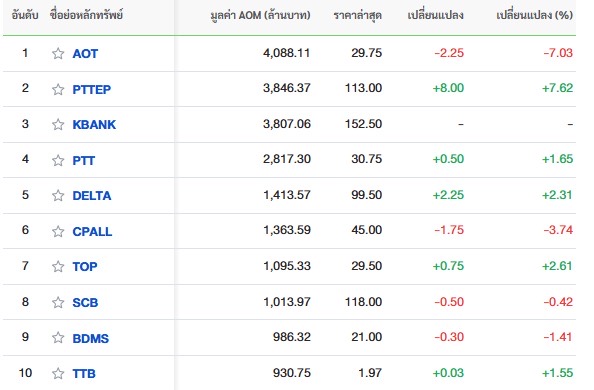Image resolution: width=594 pixels, height=390 pixels.
Task: Toggle the favorite star for AOT
Action: pos(58,53)
